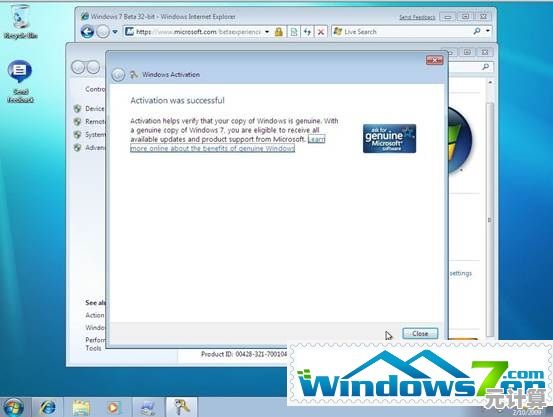The image size is (553, 417).
Task: Click the Control Panel vertical scrollbar
Action: coord(490,219)
